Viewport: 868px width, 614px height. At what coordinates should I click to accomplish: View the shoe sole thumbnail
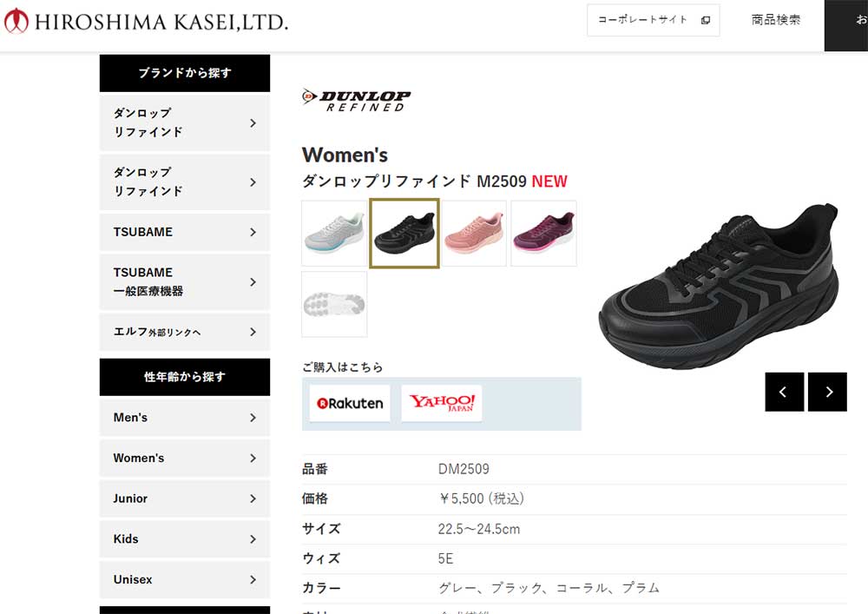334,304
